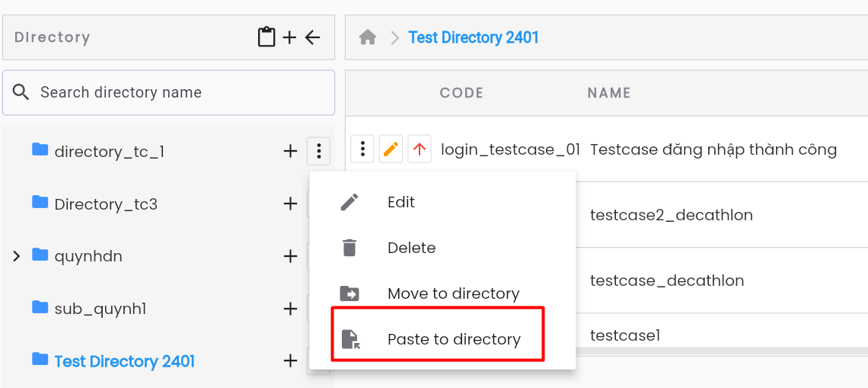Click the testcase2_decathlon name

(x=672, y=215)
